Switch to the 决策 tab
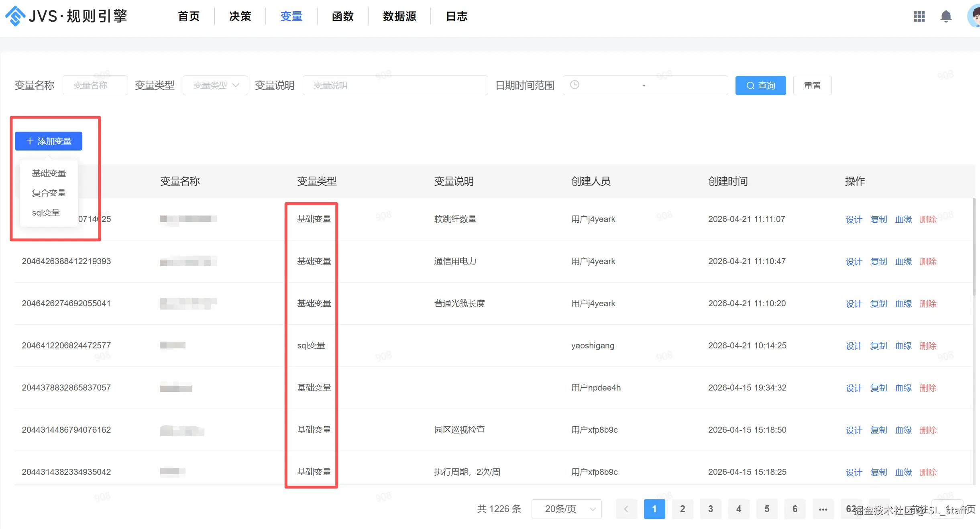980x529 pixels. 240,16
